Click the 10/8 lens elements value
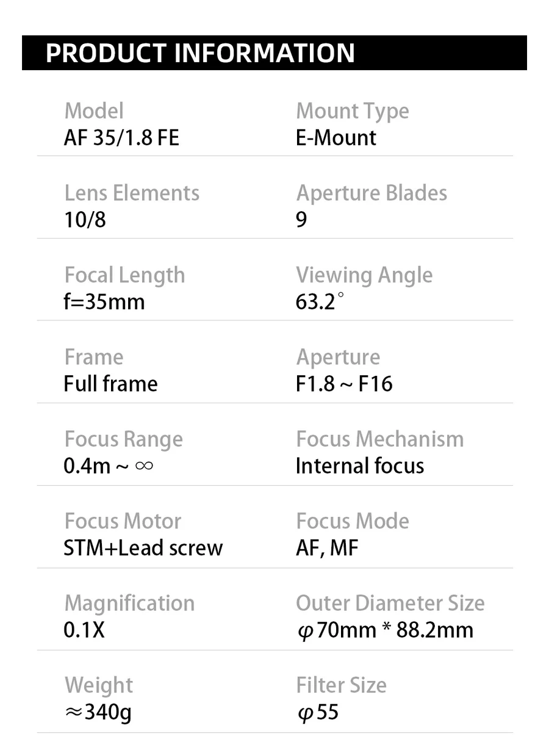The image size is (549, 756). (85, 220)
